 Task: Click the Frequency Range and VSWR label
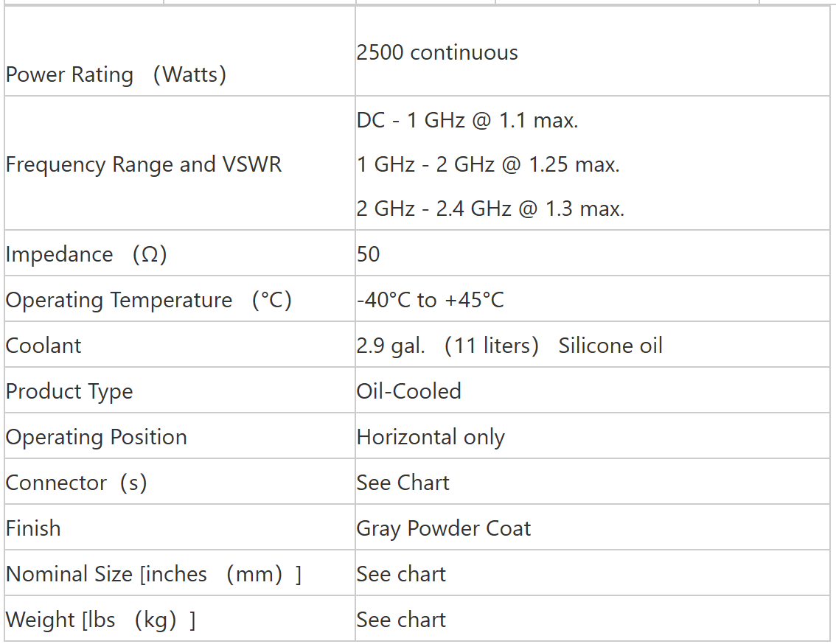click(x=144, y=164)
